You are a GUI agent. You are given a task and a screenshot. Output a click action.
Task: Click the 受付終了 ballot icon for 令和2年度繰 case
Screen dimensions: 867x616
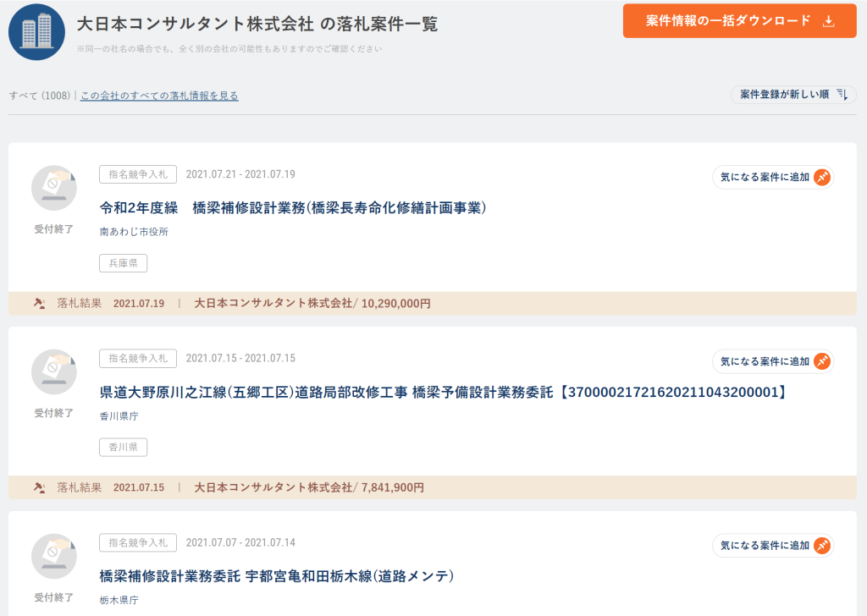[x=53, y=188]
